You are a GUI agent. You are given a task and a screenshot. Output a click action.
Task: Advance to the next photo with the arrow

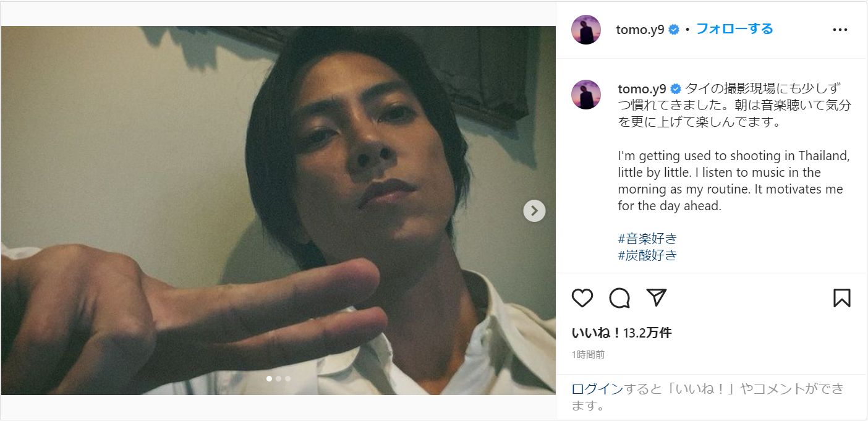534,211
